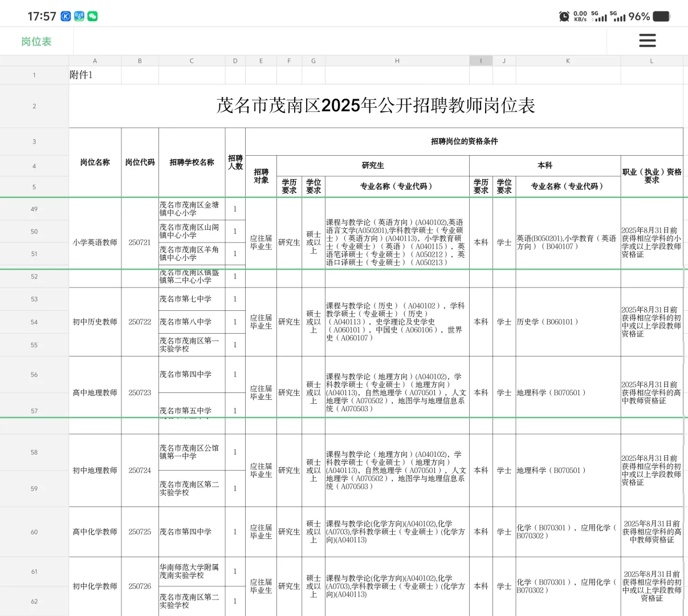Click the 招聘人数 header cell
The width and height of the screenshot is (688, 616).
click(x=235, y=163)
